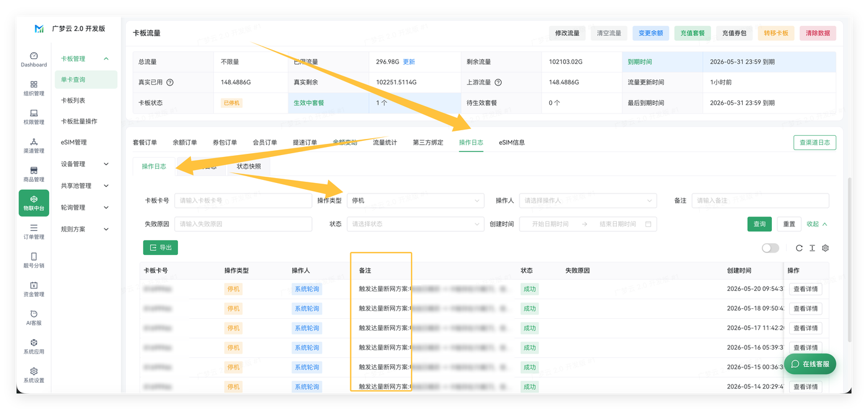Click 查看详情 for the 2026-05-17 row
Viewport: 868px width, 410px height.
coord(805,328)
